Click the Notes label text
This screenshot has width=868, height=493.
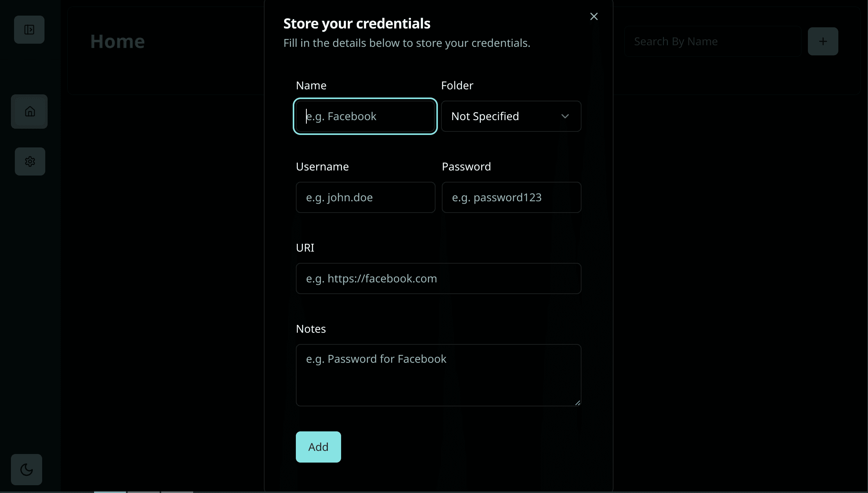point(311,329)
